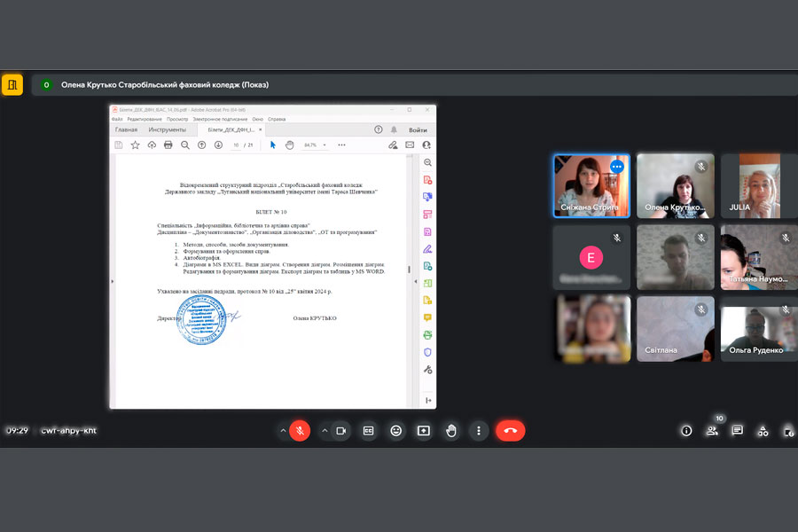The height and width of the screenshot is (532, 798).
Task: Switch to the Главная tab
Action: point(126,129)
